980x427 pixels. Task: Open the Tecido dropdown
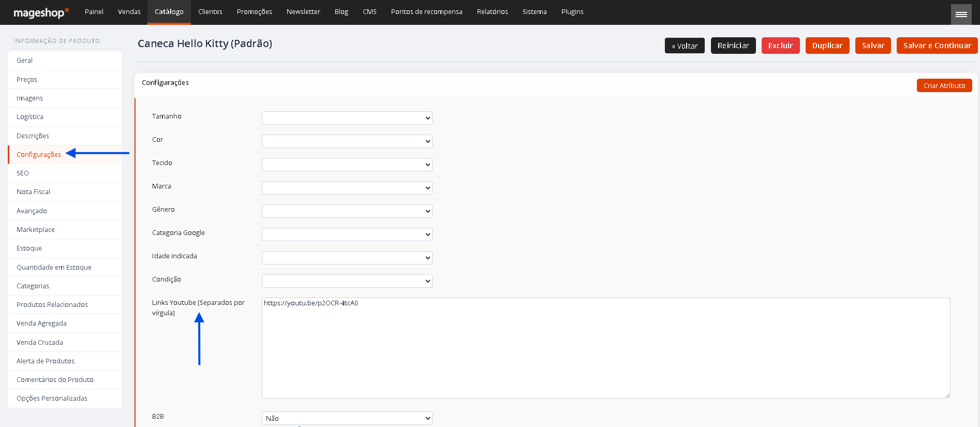pos(347,165)
